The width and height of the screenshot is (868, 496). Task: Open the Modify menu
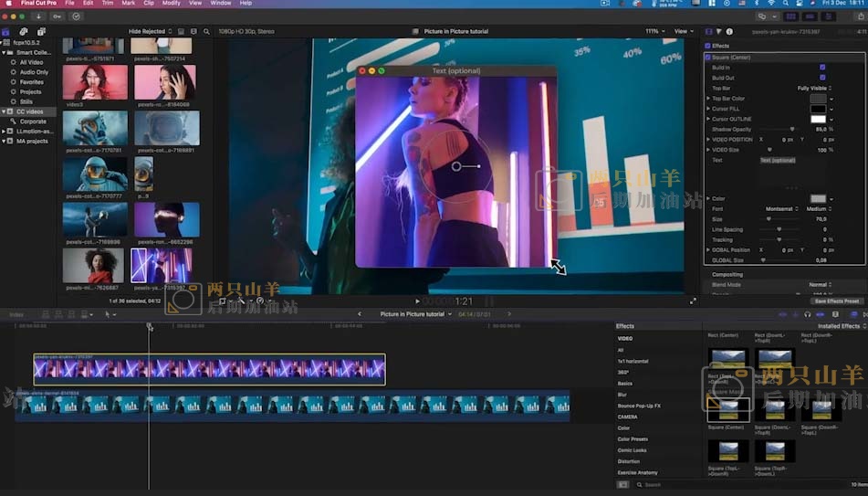pyautogui.click(x=171, y=4)
